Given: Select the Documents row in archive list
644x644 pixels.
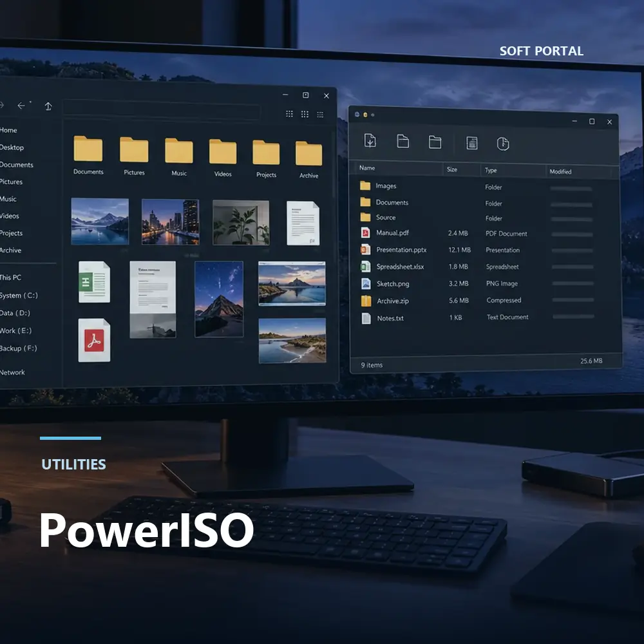Looking at the screenshot, I should [484, 203].
